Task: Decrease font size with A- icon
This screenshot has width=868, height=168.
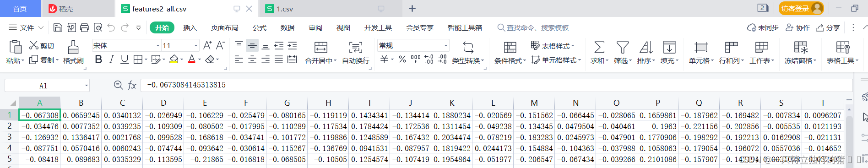Action: (220, 45)
